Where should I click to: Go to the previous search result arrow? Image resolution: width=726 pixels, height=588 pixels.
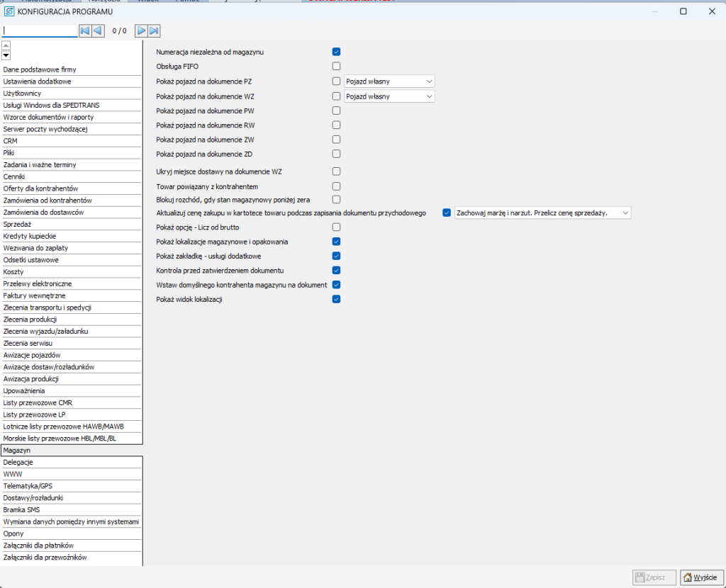click(98, 30)
